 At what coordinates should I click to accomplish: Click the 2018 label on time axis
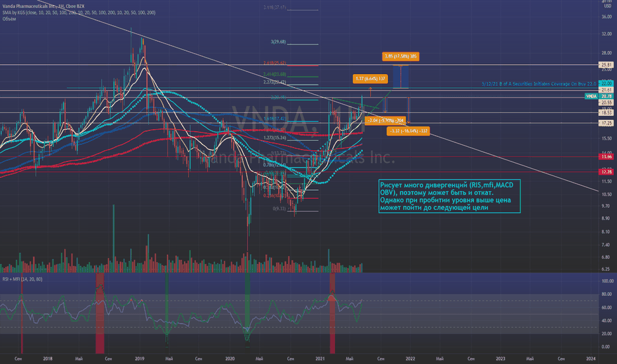coord(48,359)
